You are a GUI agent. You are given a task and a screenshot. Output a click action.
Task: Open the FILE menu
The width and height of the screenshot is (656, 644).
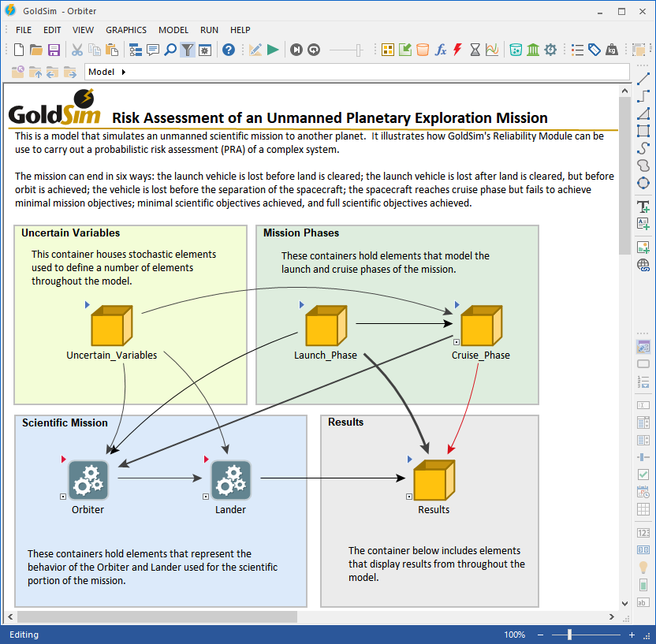click(x=24, y=30)
